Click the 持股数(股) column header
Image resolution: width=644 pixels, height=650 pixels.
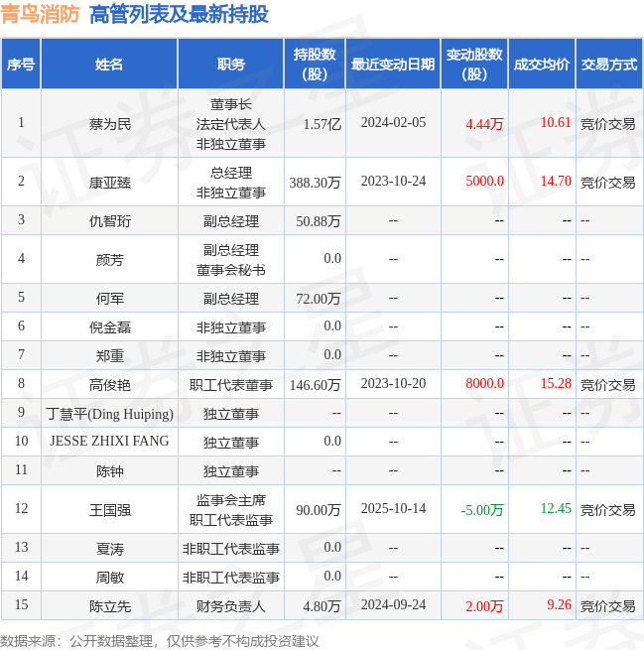[x=315, y=65]
